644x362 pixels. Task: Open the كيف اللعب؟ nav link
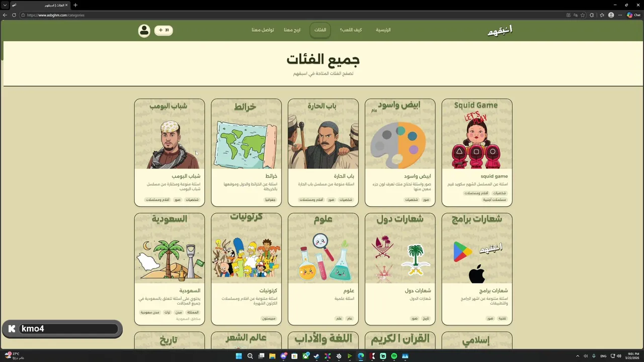pos(351,30)
